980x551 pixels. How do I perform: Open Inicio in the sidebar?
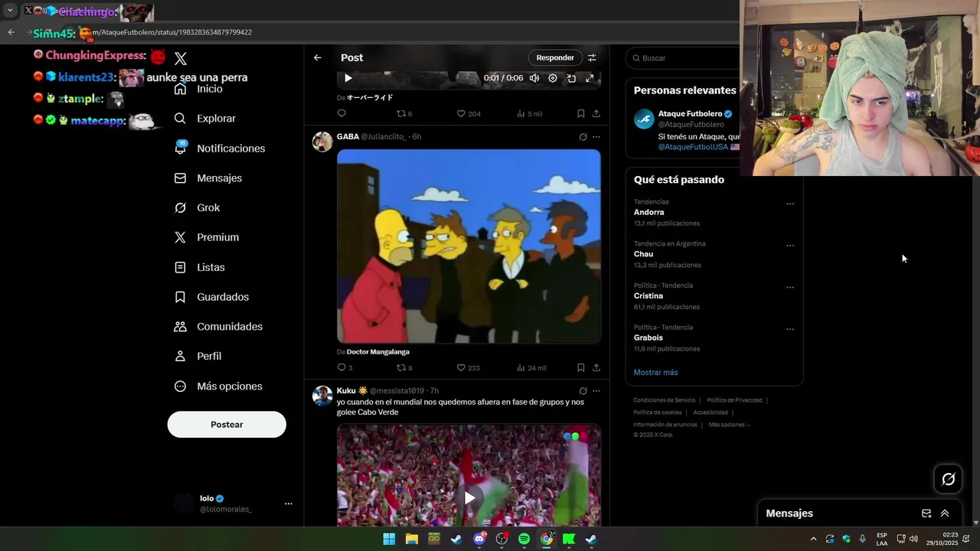pos(199,89)
